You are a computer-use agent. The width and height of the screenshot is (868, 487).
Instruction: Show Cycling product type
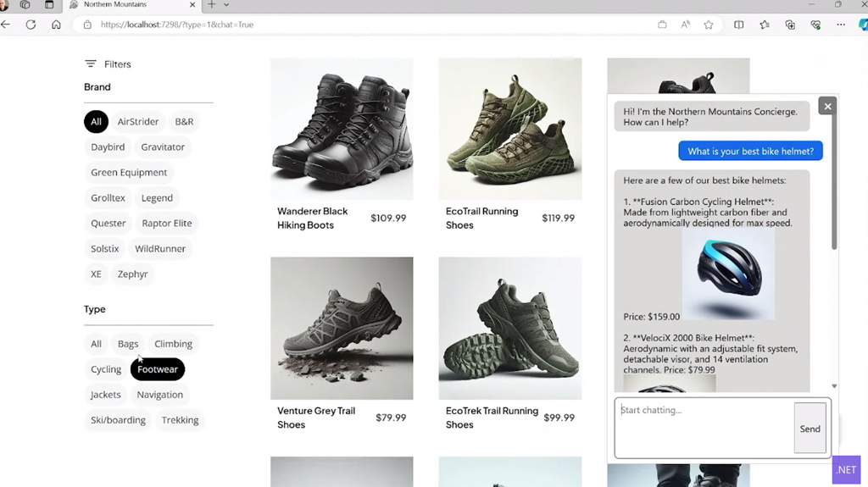pos(106,369)
